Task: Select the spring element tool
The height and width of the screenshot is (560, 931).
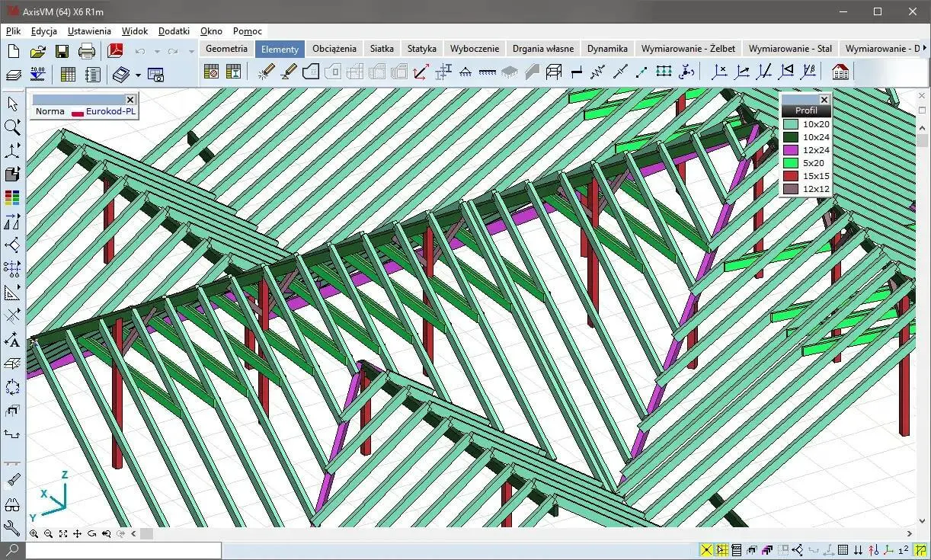Action: click(598, 72)
